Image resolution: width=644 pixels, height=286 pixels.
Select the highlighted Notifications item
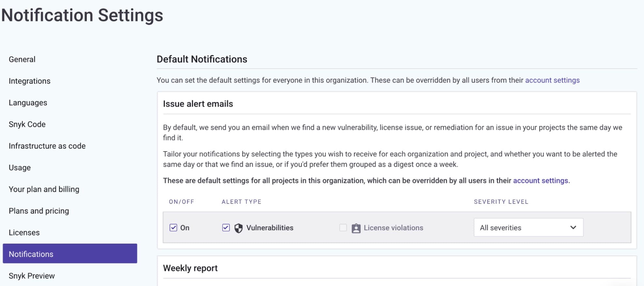pyautogui.click(x=70, y=253)
